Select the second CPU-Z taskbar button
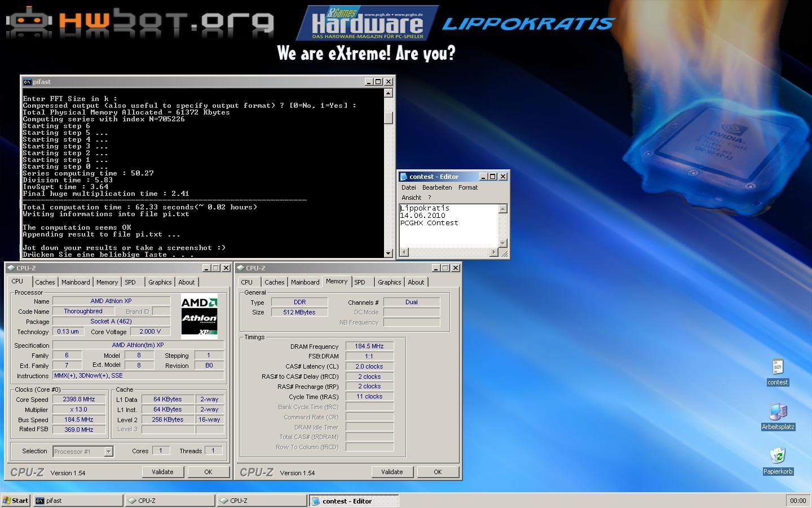The height and width of the screenshot is (508, 812). pyautogui.click(x=262, y=501)
